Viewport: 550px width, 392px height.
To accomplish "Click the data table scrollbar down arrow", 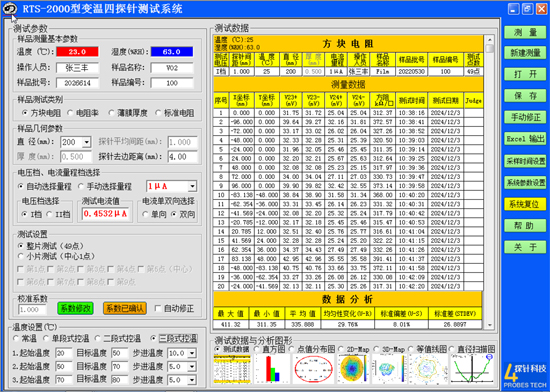I will coord(489,325).
